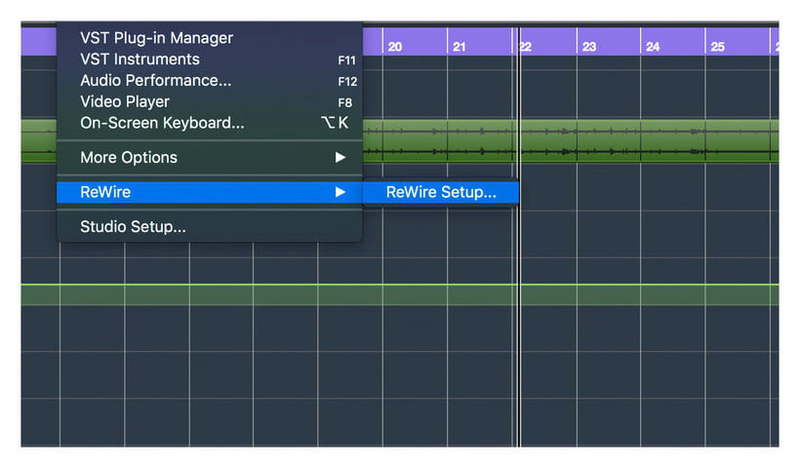Viewport: 800px width, 468px height.
Task: Click ruler bar marker 24
Action: click(x=653, y=47)
